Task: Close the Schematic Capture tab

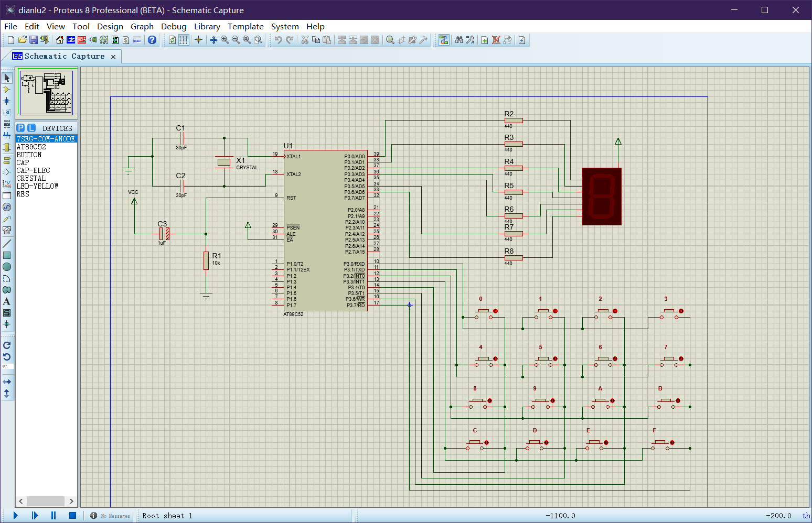Action: pyautogui.click(x=113, y=57)
